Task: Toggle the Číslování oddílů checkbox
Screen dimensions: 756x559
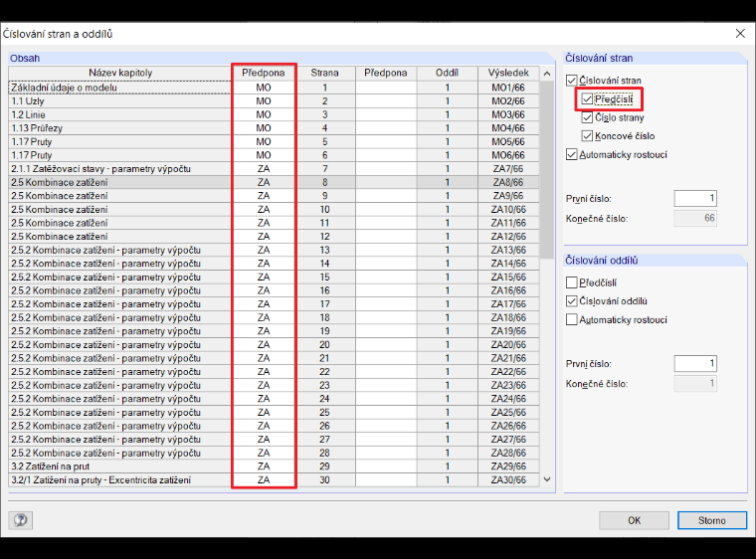Action: pos(572,301)
